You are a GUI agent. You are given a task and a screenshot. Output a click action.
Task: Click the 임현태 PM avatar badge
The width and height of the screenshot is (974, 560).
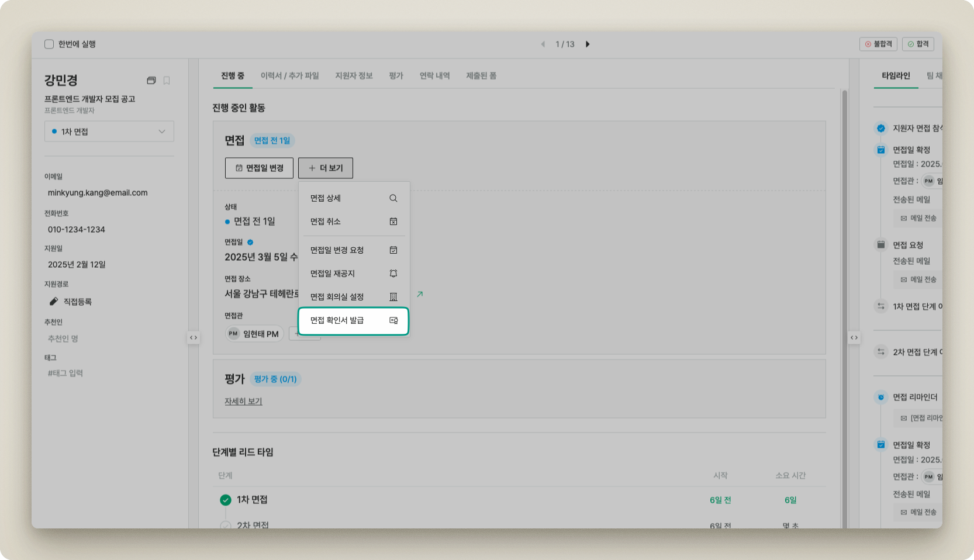[254, 333]
